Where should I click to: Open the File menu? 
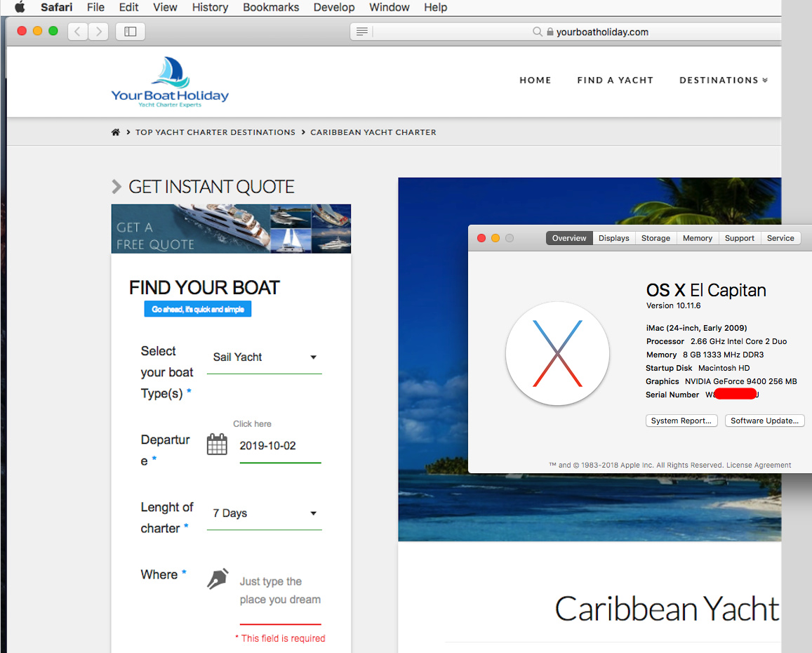pos(95,7)
